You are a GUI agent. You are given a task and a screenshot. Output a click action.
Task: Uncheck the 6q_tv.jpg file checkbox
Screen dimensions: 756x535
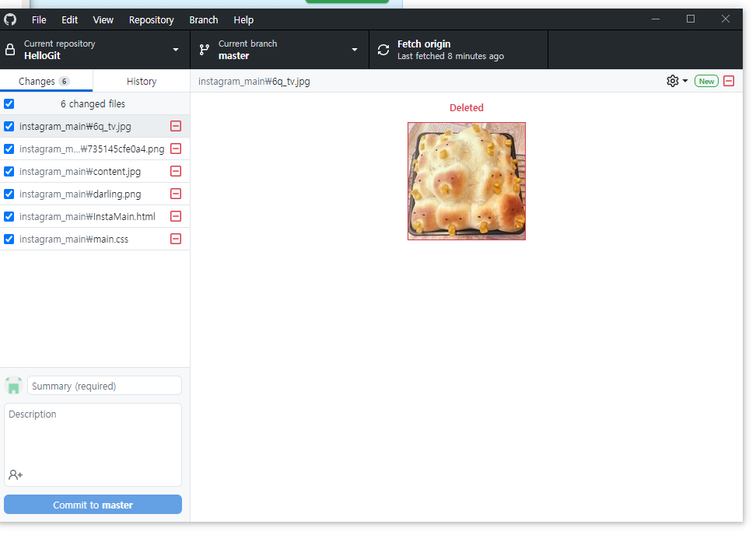9,126
